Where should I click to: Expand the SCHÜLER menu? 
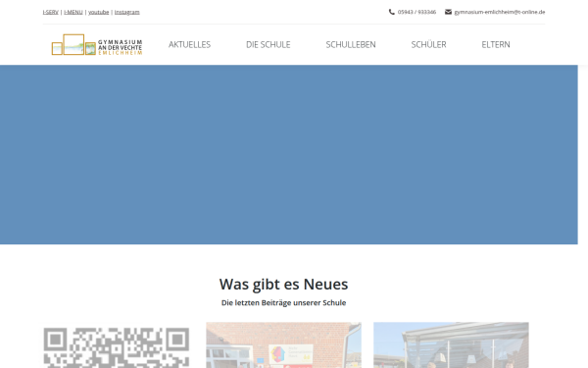tap(428, 45)
